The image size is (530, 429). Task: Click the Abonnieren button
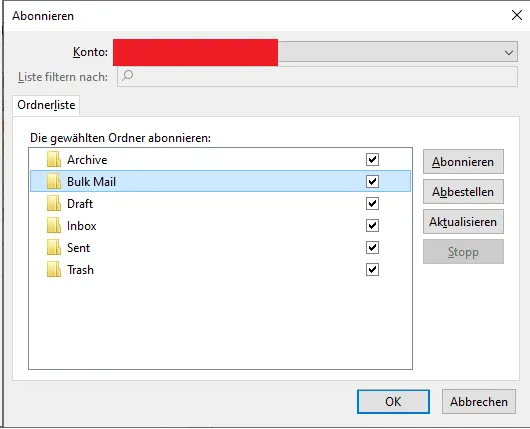coord(463,162)
